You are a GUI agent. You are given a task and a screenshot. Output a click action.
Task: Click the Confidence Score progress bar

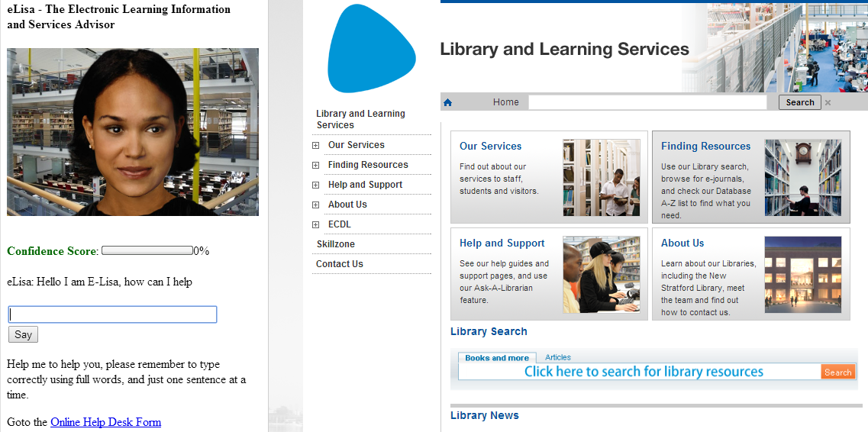click(147, 250)
